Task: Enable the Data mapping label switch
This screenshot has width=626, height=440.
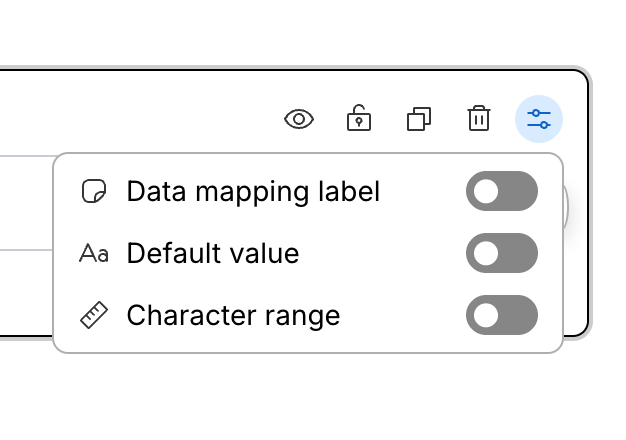Action: point(501,192)
